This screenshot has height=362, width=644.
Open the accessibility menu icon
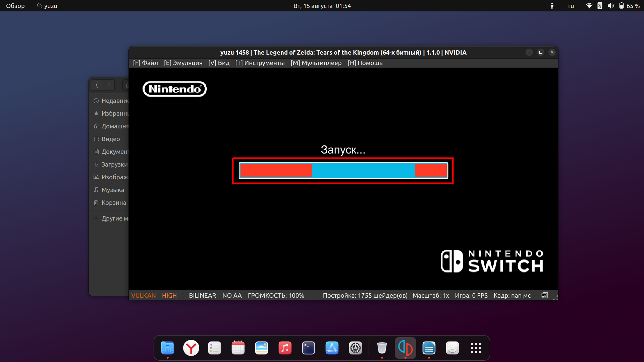pos(552,6)
